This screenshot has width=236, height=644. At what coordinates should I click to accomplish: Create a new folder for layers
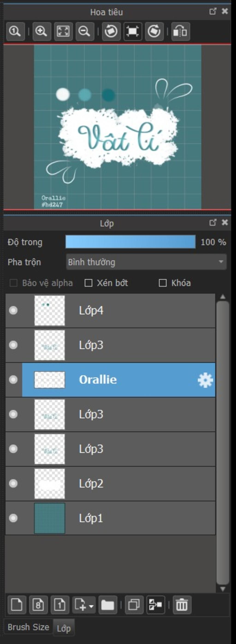tap(108, 605)
